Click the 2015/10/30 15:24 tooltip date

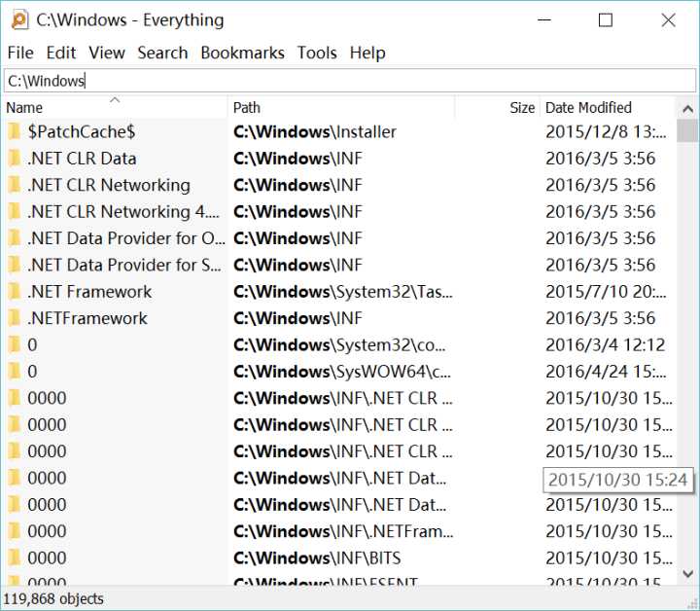(x=618, y=480)
